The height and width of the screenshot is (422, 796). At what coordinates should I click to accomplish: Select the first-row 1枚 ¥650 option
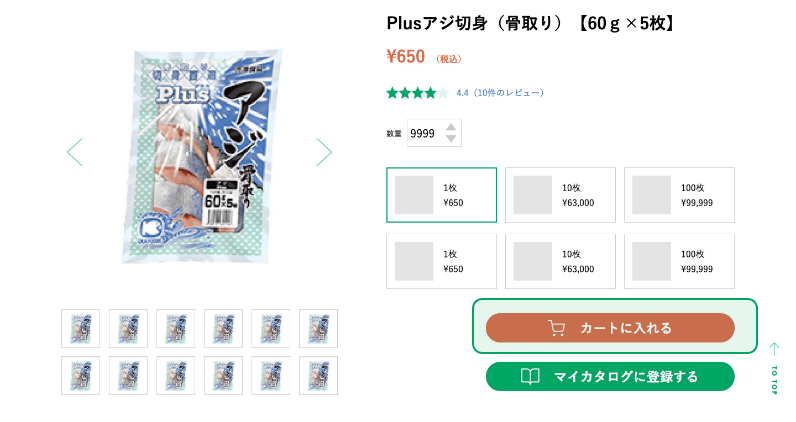441,195
